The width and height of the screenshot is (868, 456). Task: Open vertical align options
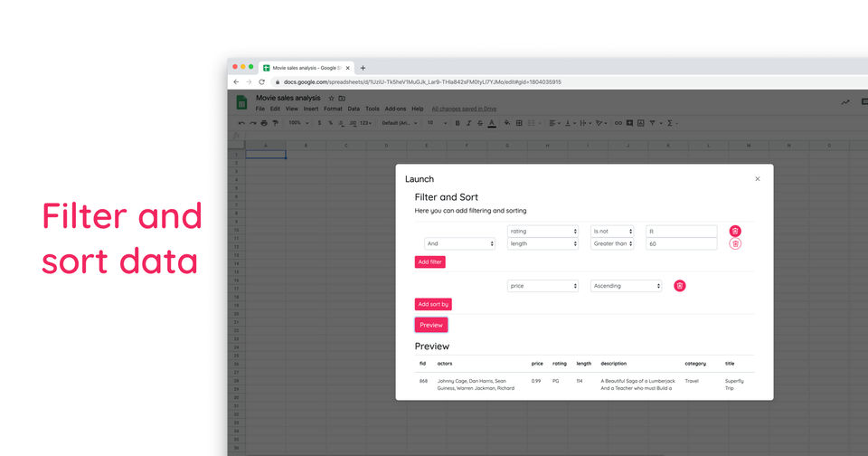click(x=570, y=123)
